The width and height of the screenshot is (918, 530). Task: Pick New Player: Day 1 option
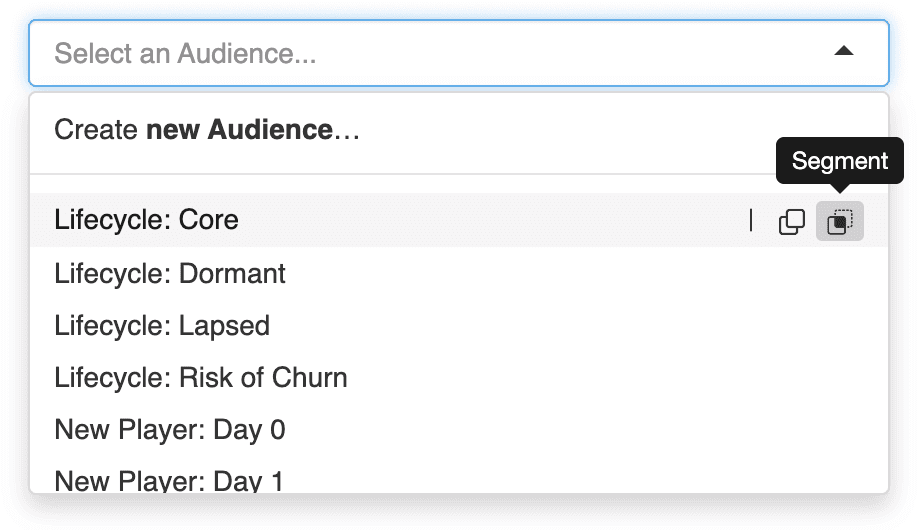(169, 480)
